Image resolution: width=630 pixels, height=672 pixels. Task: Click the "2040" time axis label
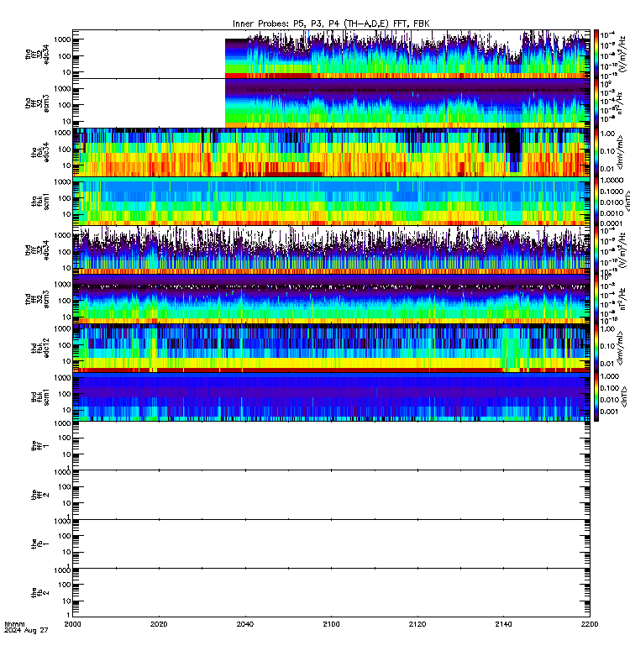[245, 624]
